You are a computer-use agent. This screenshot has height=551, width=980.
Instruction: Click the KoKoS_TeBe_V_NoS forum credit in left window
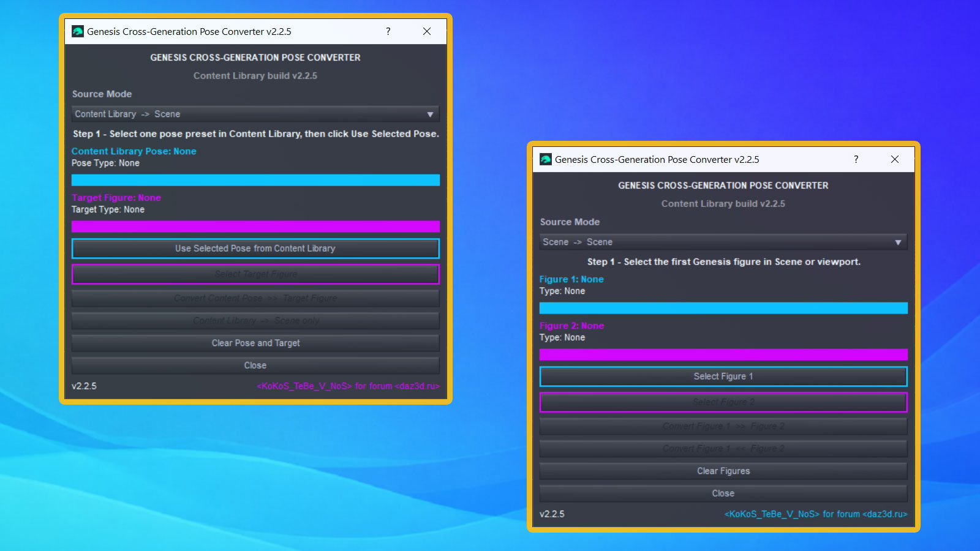pos(348,386)
